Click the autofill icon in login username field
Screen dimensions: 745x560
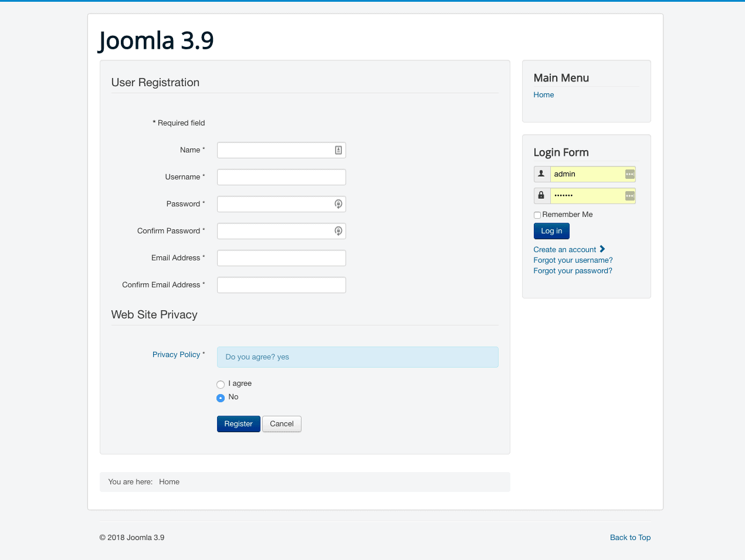[x=629, y=174]
